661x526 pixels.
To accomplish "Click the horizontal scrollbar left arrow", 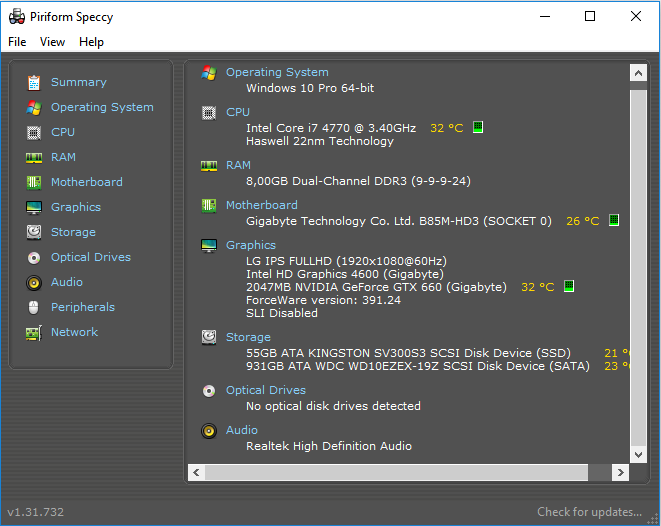I will coord(196,472).
